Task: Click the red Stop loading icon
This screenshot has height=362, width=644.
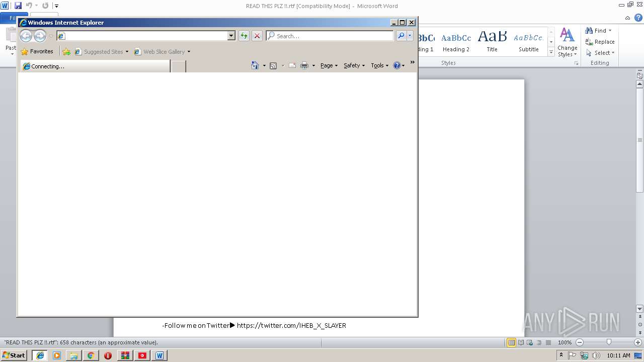Action: click(257, 36)
